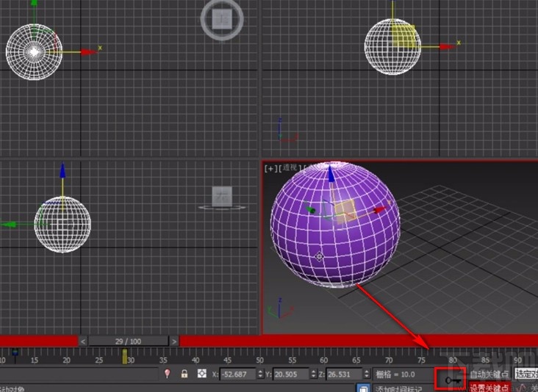Click the Y coordinate spinner arrows
538x392 pixels.
313,374
